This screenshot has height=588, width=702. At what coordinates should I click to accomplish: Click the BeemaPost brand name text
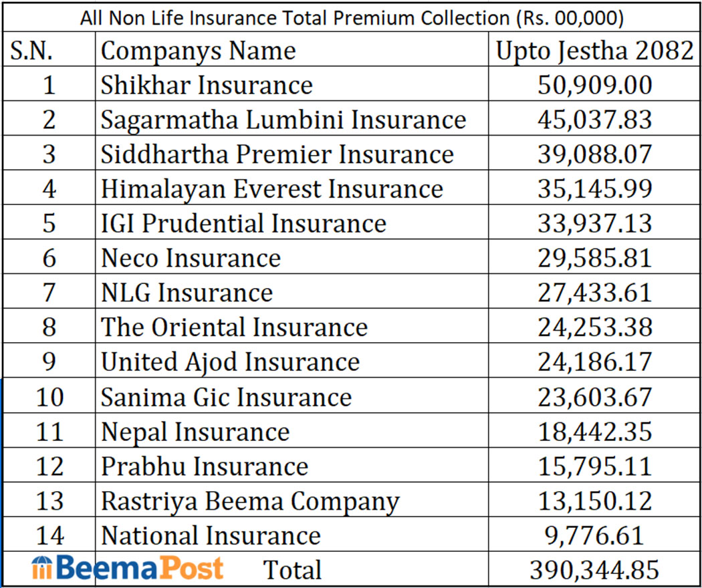coord(138,569)
